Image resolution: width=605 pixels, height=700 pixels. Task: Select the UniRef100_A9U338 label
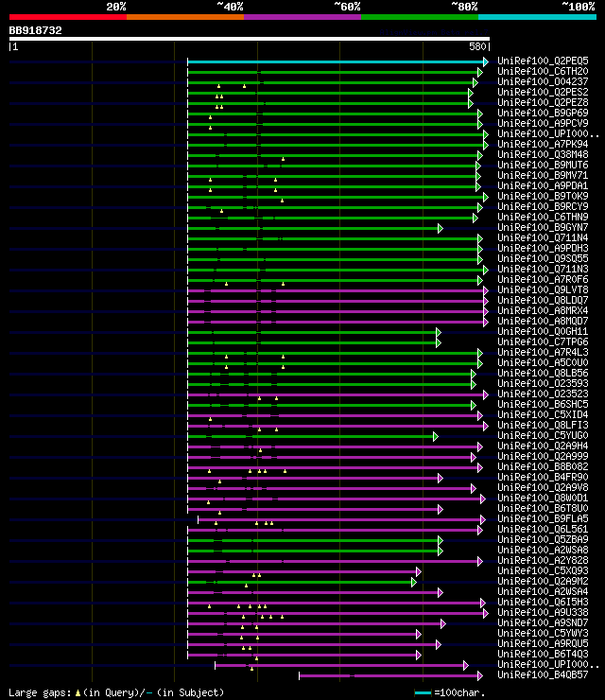pos(543,613)
